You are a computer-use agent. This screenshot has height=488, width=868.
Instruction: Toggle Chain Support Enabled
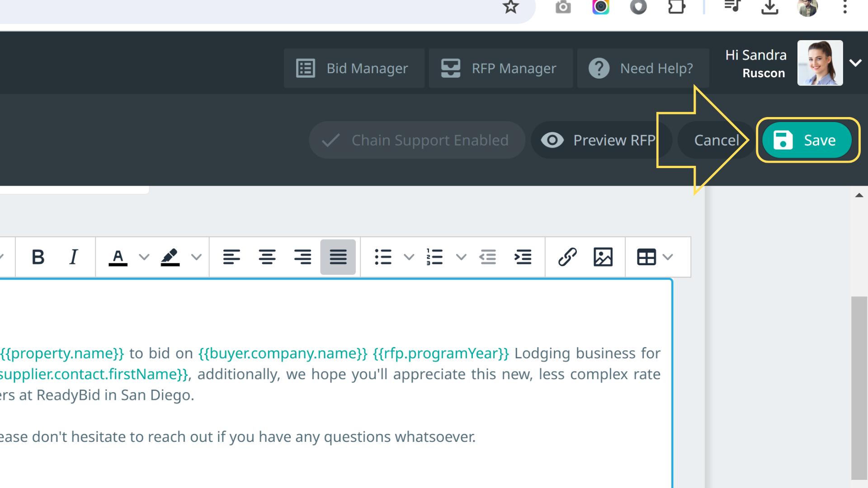416,140
